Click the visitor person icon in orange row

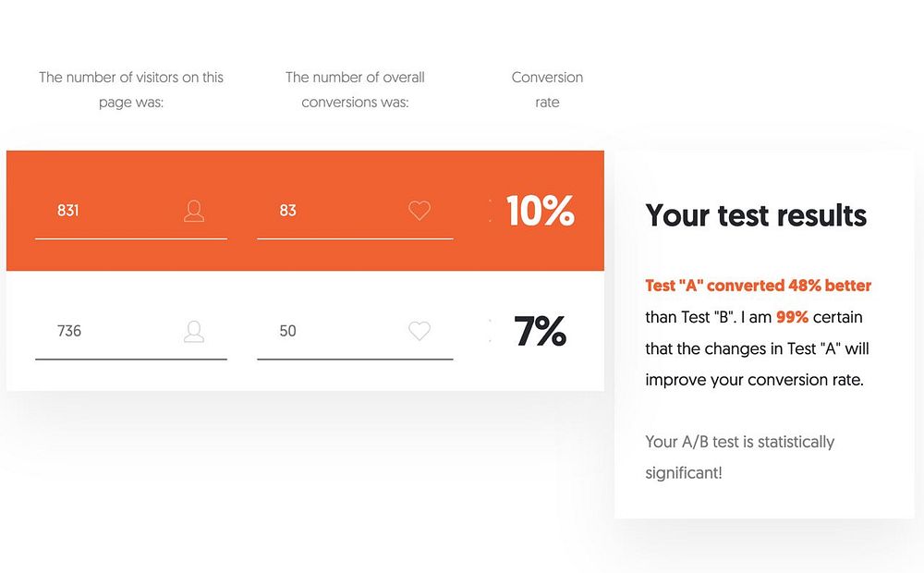click(x=194, y=211)
